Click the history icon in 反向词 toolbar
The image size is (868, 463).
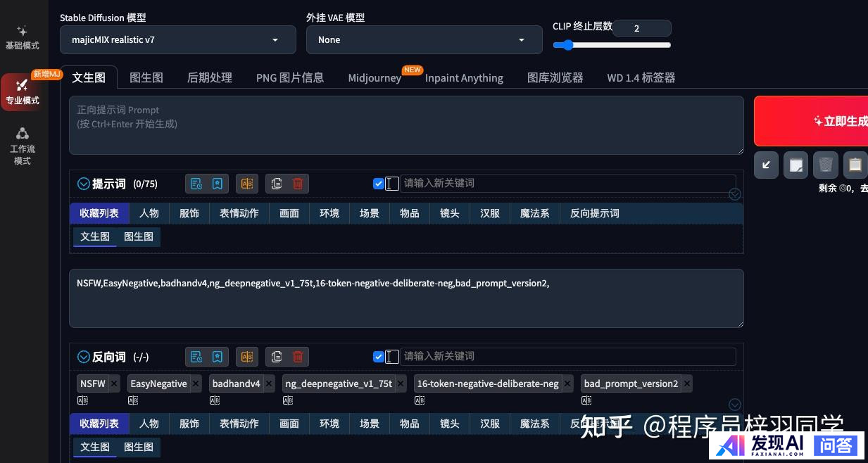click(x=196, y=357)
